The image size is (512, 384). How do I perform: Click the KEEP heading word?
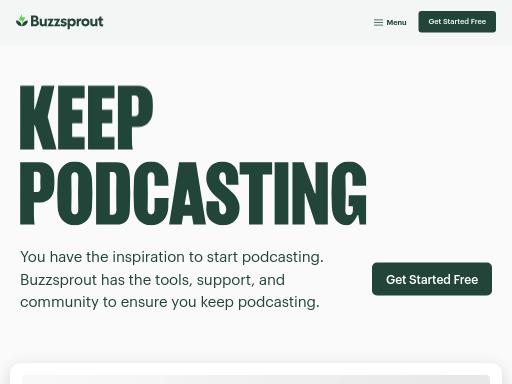pyautogui.click(x=86, y=117)
